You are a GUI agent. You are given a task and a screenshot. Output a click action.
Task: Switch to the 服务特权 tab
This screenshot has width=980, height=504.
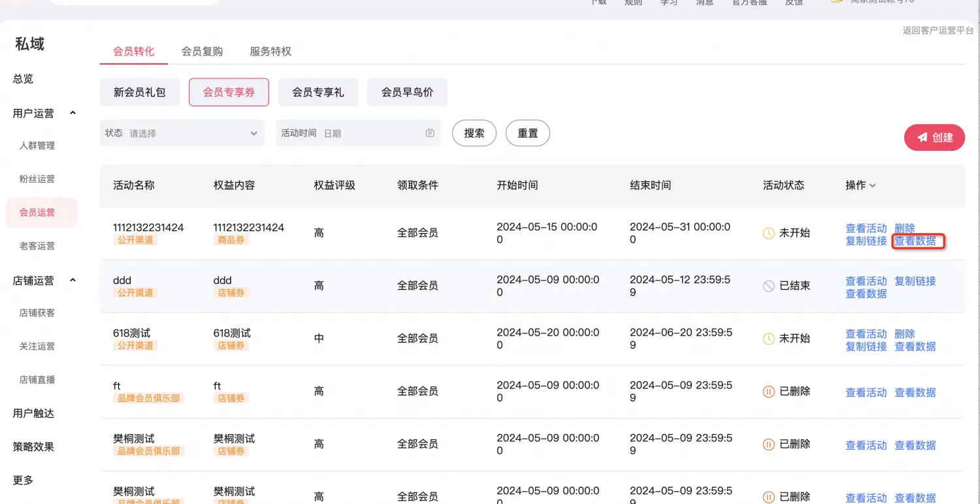coord(270,52)
